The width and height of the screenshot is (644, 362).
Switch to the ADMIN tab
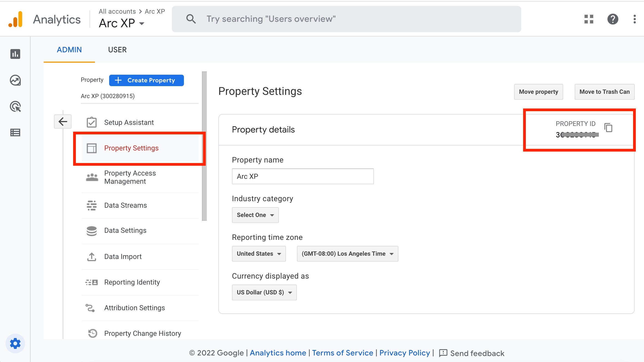coord(69,50)
